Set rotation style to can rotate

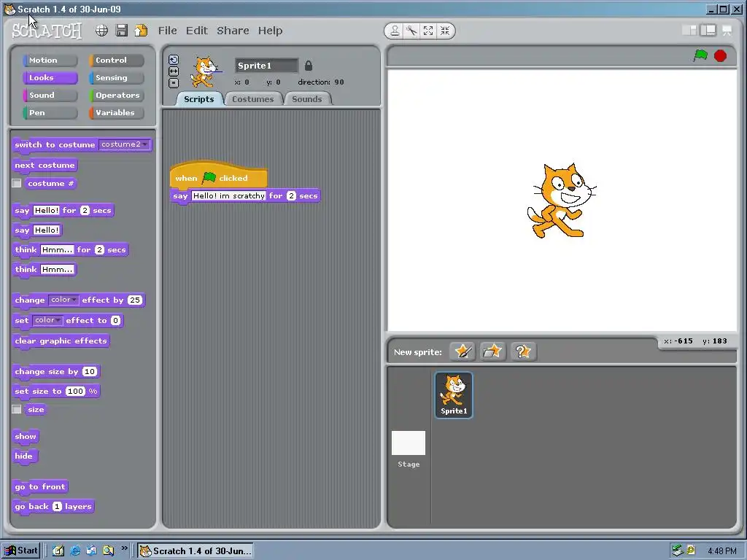(174, 60)
